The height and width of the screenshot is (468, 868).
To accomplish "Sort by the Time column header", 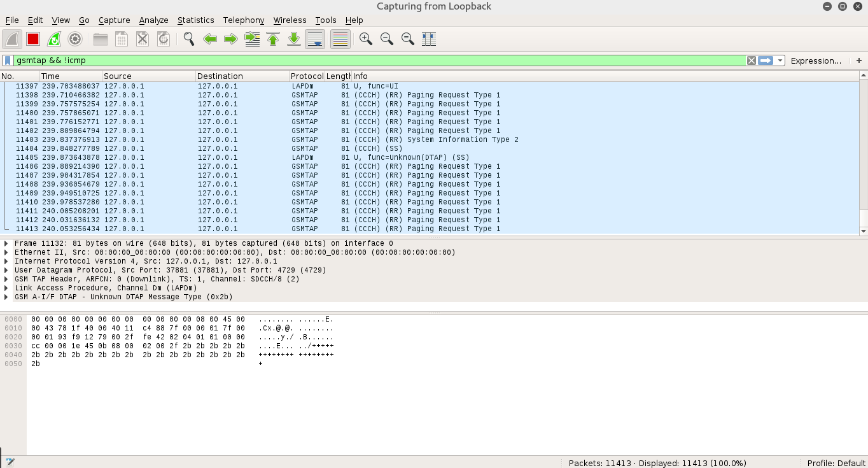I will (70, 76).
